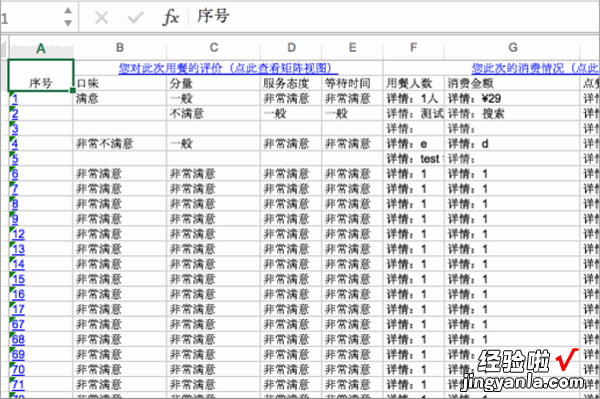Open row link number 70

[18, 370]
